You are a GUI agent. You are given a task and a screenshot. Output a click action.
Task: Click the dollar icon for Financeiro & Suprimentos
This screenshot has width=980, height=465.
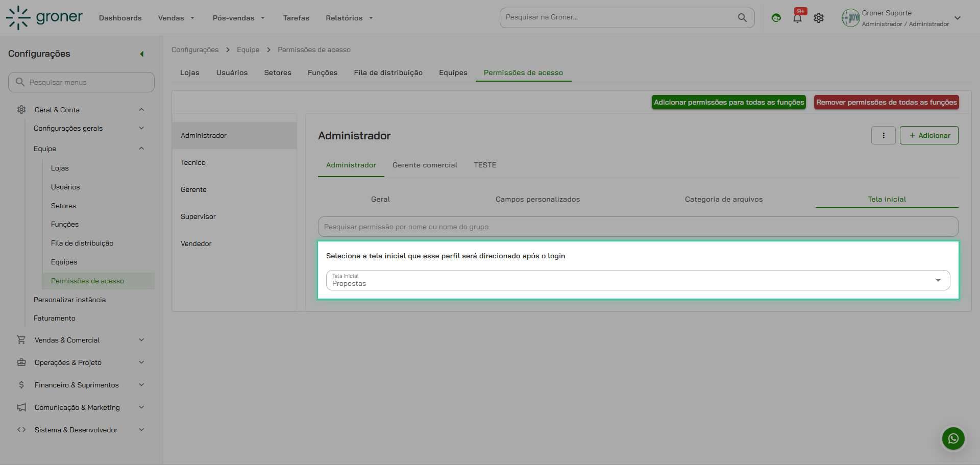tap(21, 384)
